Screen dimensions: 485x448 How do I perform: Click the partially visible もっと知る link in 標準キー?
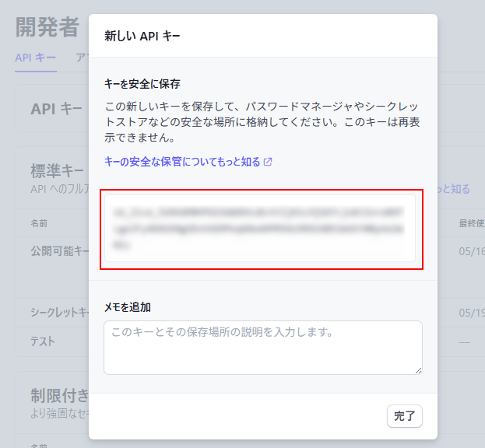coord(454,189)
